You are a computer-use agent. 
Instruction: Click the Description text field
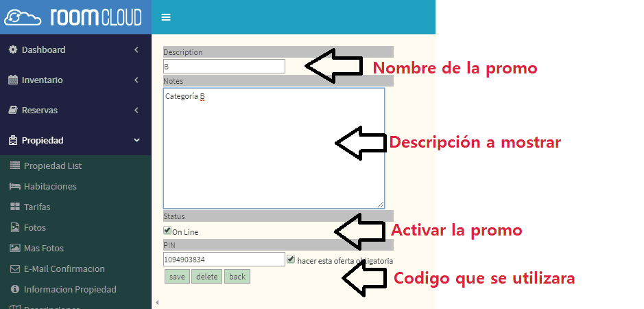click(224, 66)
